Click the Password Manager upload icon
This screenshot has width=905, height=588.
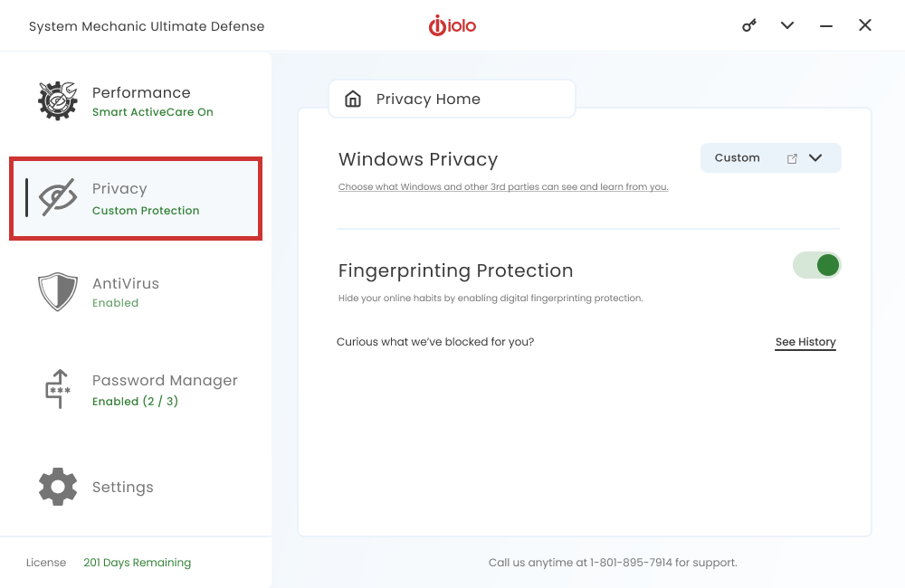pos(58,389)
